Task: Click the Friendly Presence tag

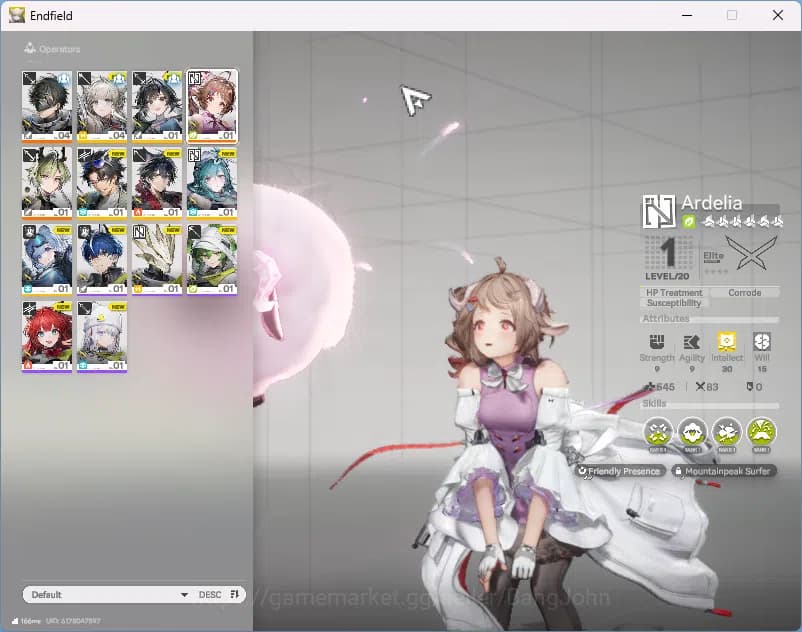Action: pyautogui.click(x=620, y=470)
